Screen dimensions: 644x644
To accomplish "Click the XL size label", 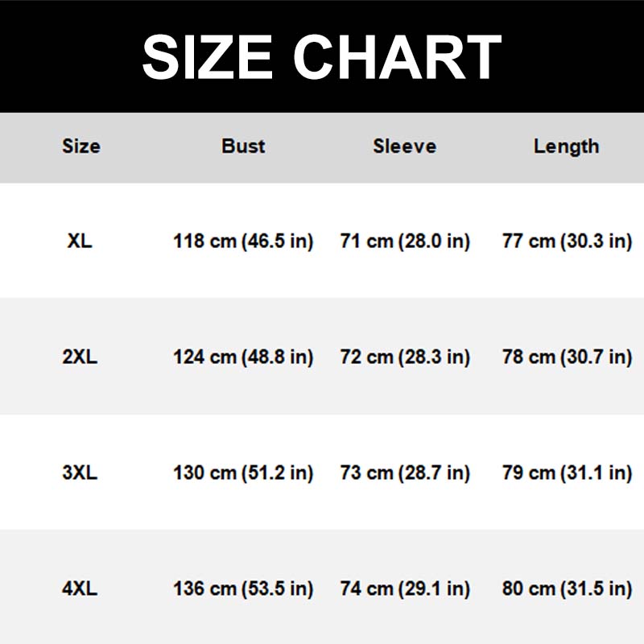I will click(80, 241).
